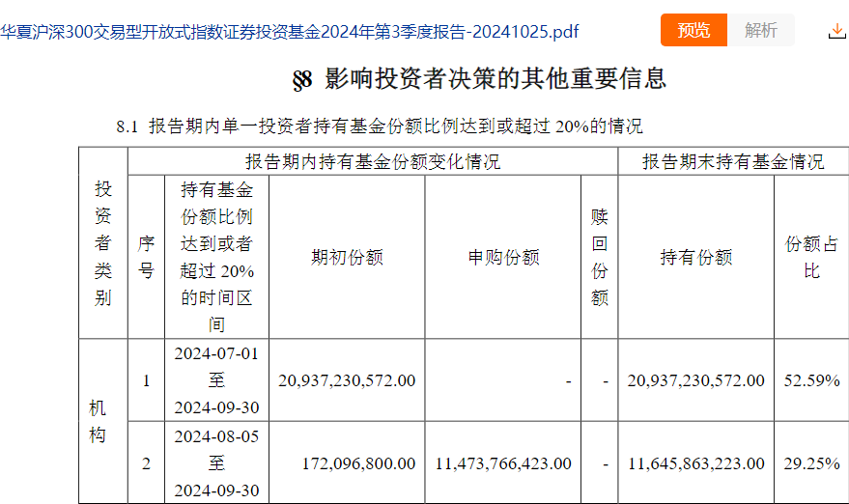Select the 52.59% share percentage

click(x=811, y=380)
